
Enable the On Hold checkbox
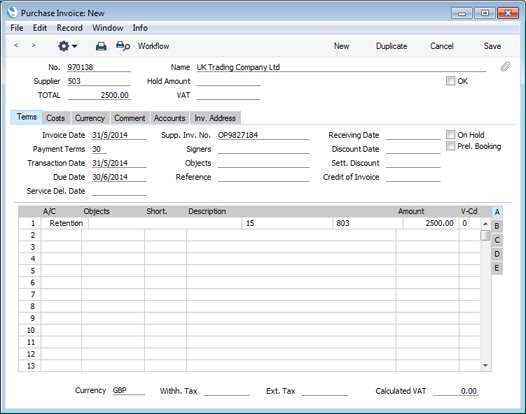coord(450,135)
